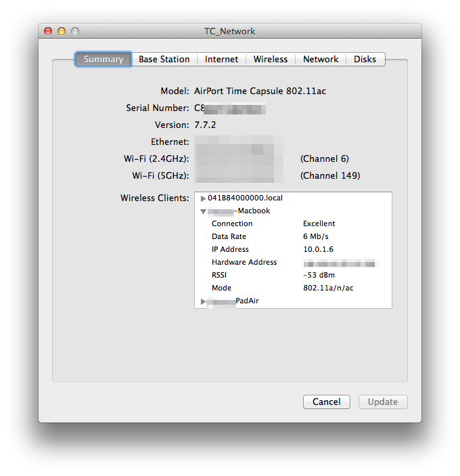Open the Network tab
The width and height of the screenshot is (460, 476).
click(x=321, y=59)
